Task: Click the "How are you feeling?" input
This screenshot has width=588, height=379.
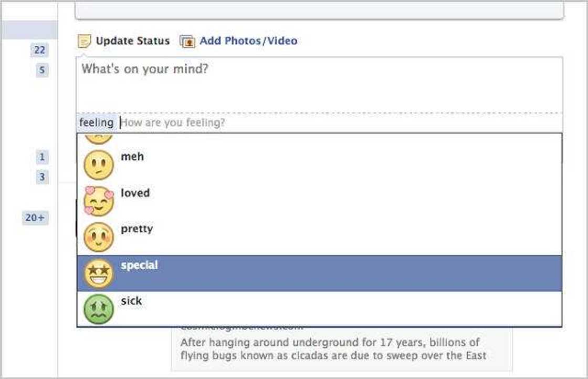Action: pyautogui.click(x=336, y=123)
